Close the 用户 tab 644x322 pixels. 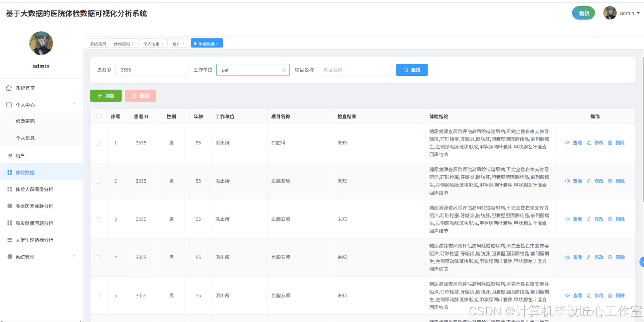click(183, 44)
